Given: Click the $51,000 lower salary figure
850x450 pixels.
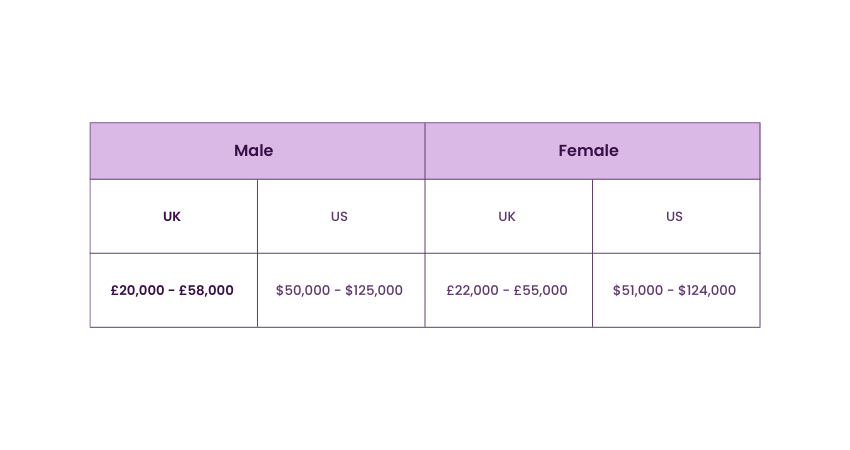Looking at the screenshot, I should (638, 291).
